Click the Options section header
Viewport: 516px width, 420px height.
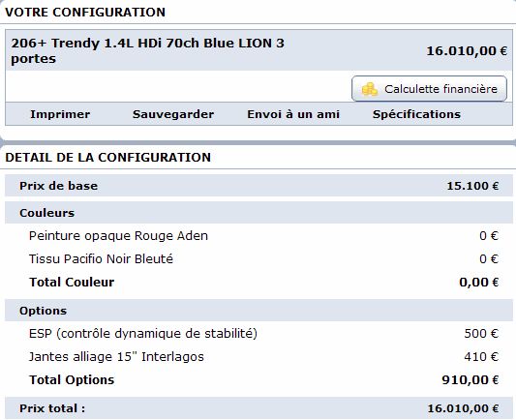[258, 311]
